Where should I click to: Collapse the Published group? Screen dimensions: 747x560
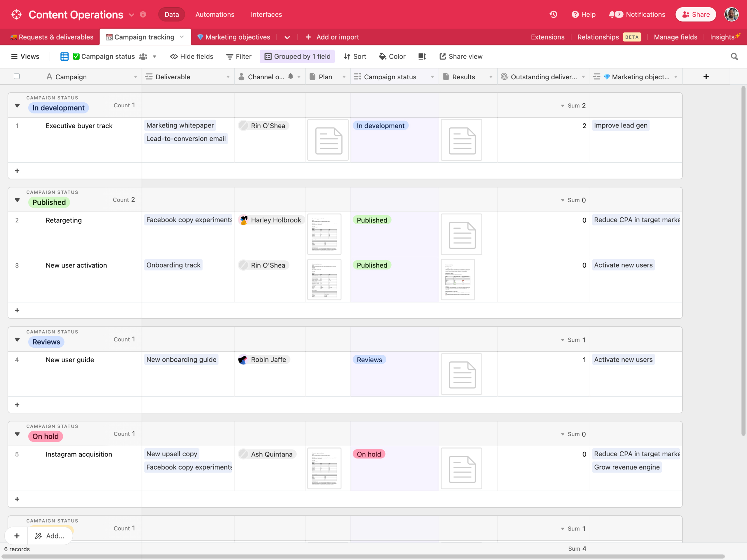pos(17,200)
